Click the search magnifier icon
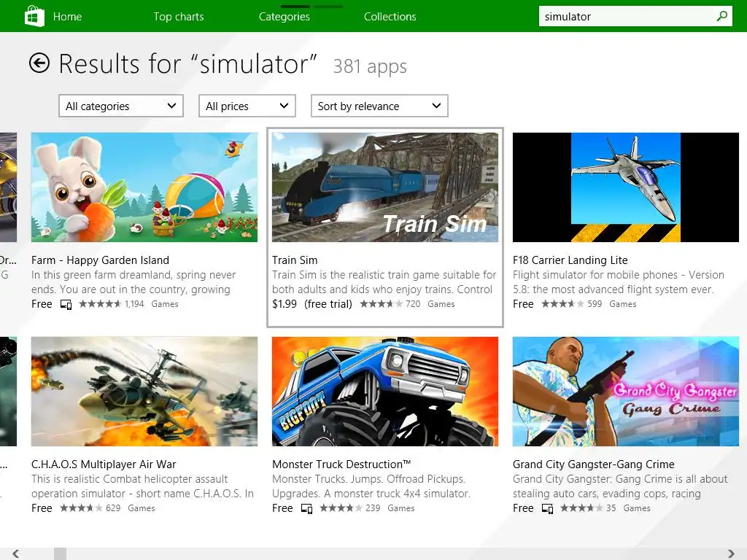 pyautogui.click(x=721, y=16)
